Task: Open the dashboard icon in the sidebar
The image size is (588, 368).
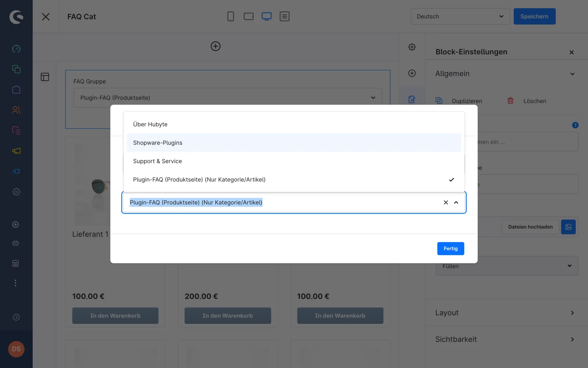Action: pos(16,49)
